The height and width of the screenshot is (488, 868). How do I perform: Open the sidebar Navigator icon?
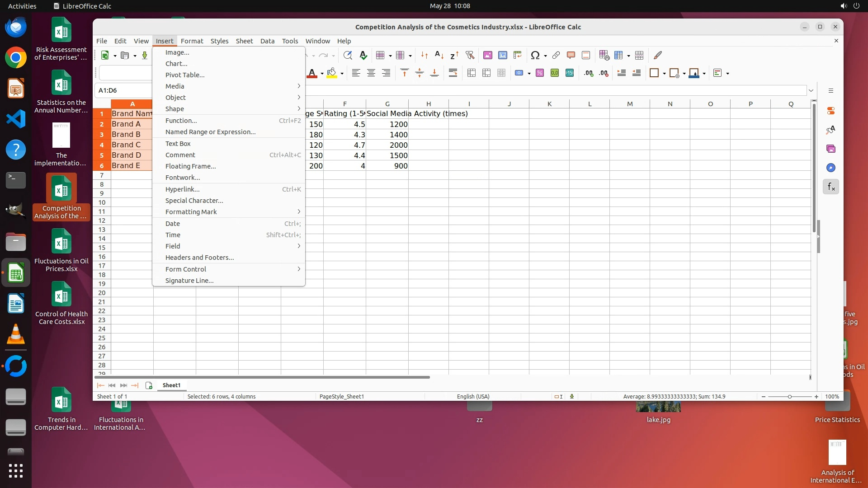[831, 168]
